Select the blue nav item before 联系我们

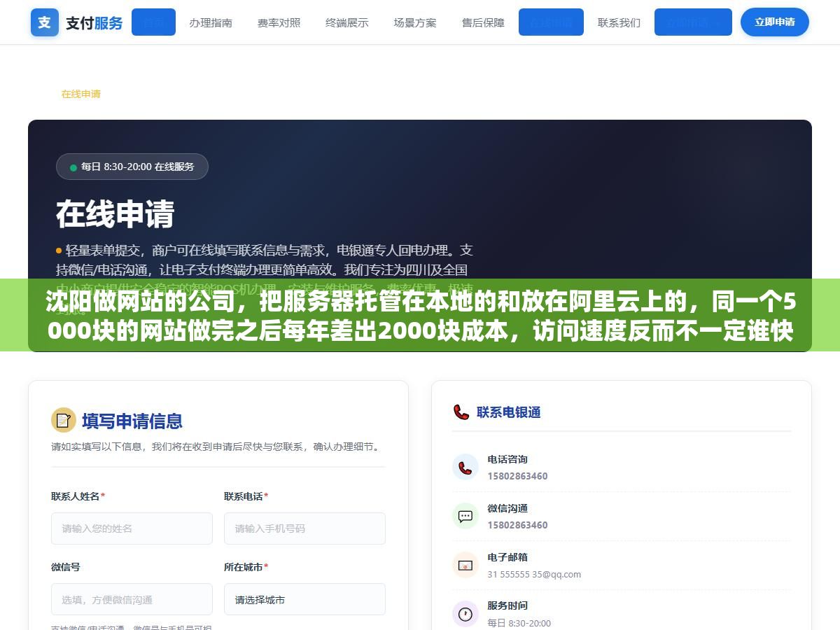pos(551,22)
